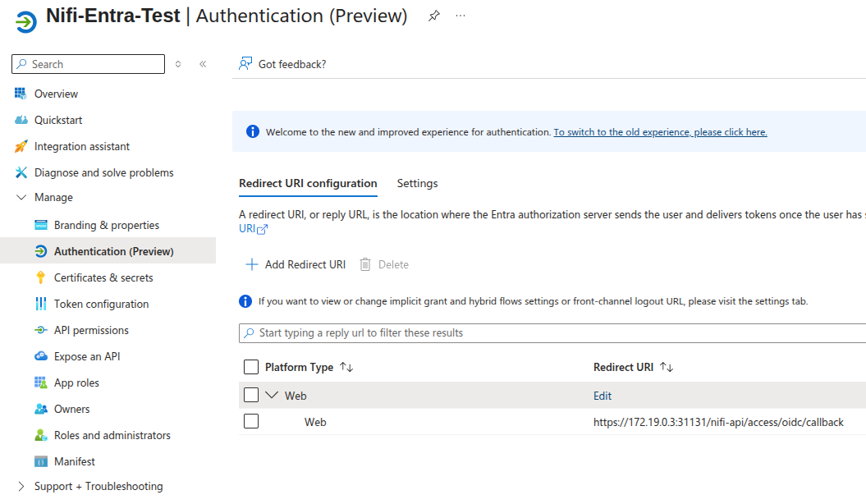Click the switch to old experience link
This screenshot has width=866, height=504.
point(660,132)
